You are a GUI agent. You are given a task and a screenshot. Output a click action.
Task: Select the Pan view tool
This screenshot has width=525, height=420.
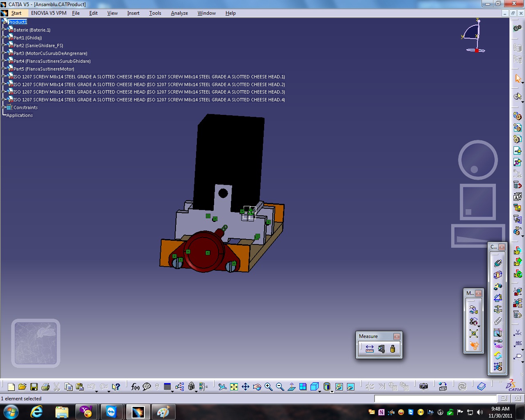click(245, 386)
